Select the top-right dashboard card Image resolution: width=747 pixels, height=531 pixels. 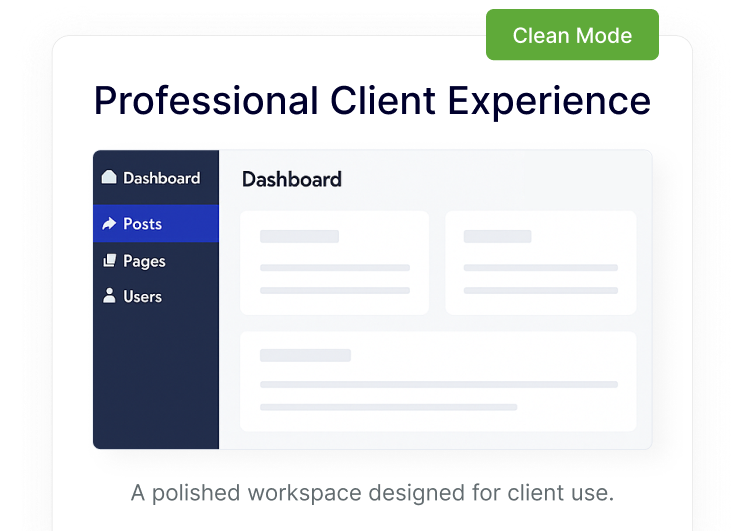tap(540, 262)
